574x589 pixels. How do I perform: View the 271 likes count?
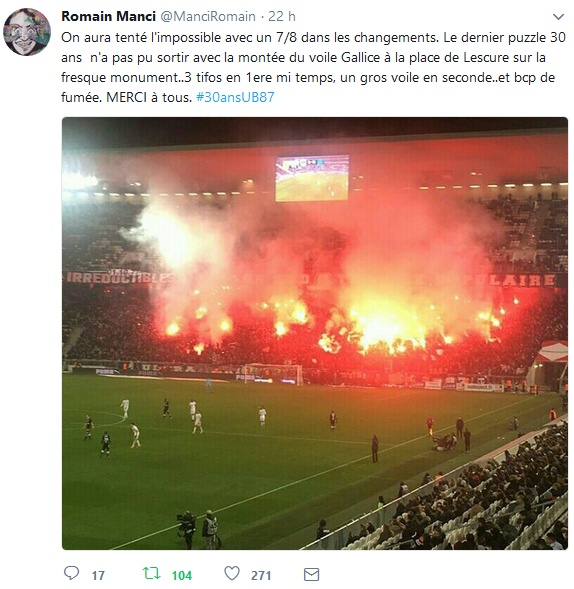[x=261, y=575]
